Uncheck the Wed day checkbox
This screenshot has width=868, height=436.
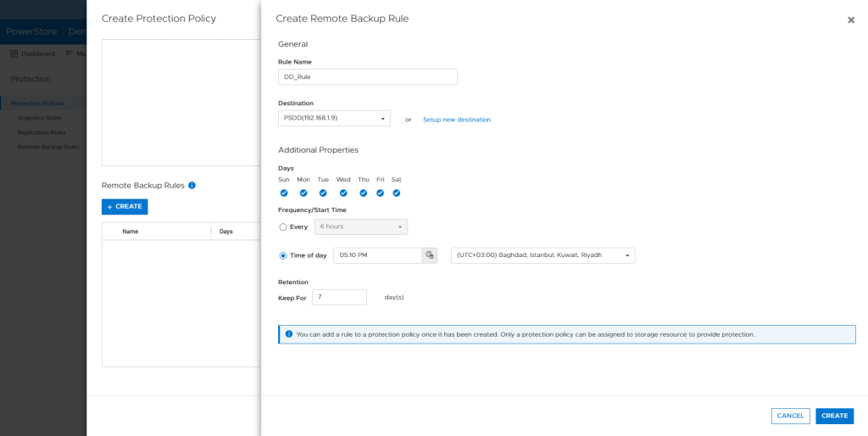coord(342,193)
